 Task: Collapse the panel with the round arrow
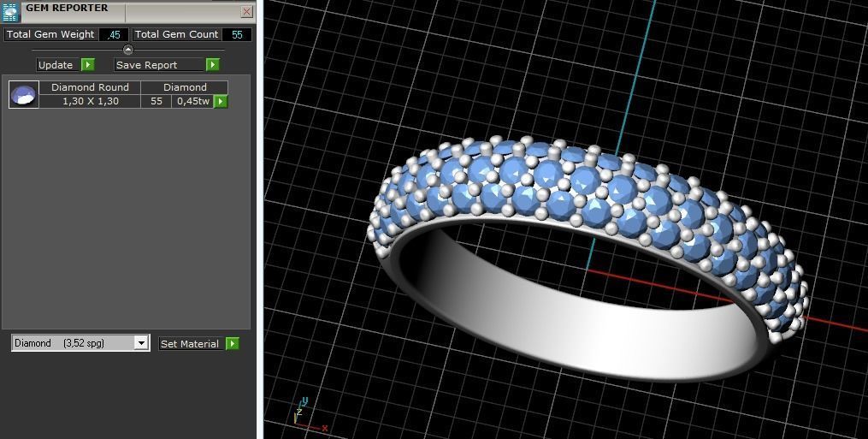pos(128,50)
